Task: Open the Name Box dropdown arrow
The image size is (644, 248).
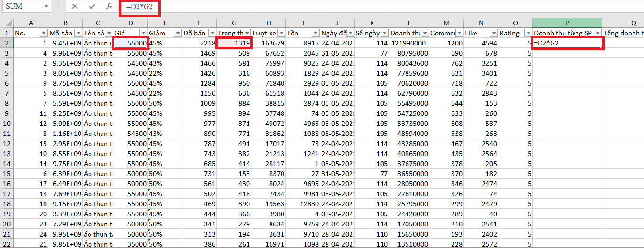Action: [46, 7]
